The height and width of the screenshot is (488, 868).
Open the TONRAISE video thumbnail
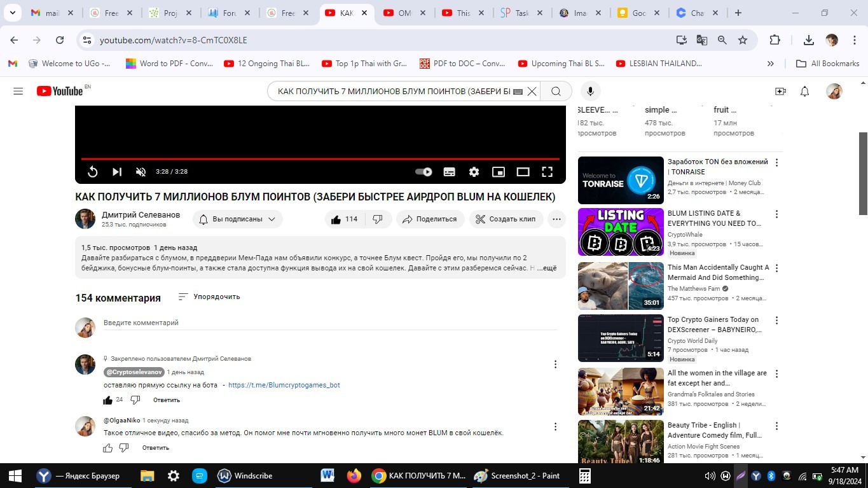click(x=621, y=180)
